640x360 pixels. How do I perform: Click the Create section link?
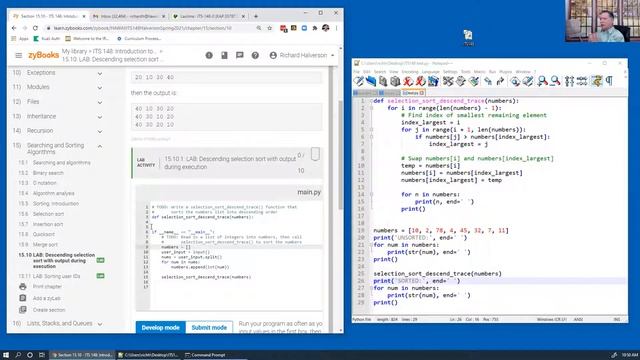49,310
